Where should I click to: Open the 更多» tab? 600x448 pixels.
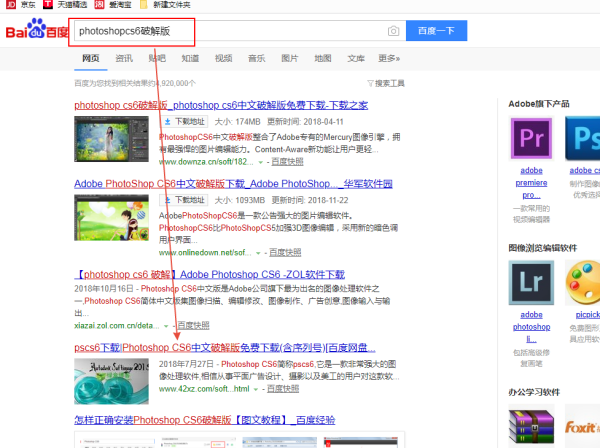pos(389,58)
